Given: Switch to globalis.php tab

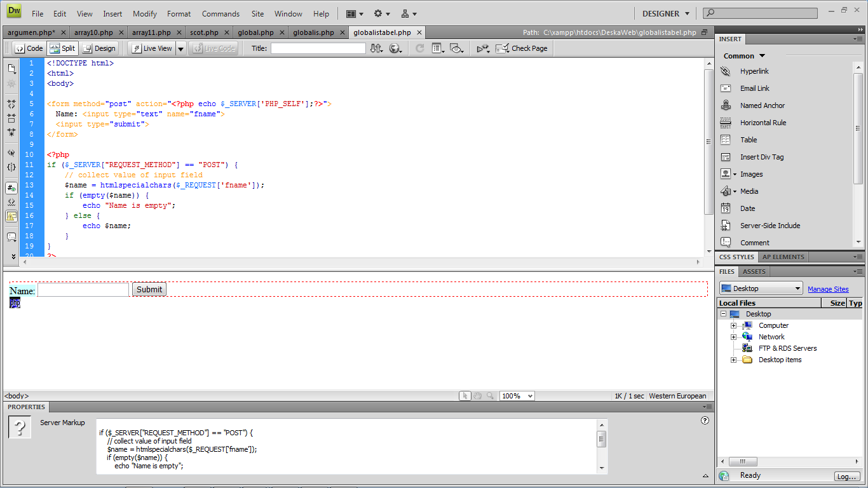Looking at the screenshot, I should tap(313, 32).
